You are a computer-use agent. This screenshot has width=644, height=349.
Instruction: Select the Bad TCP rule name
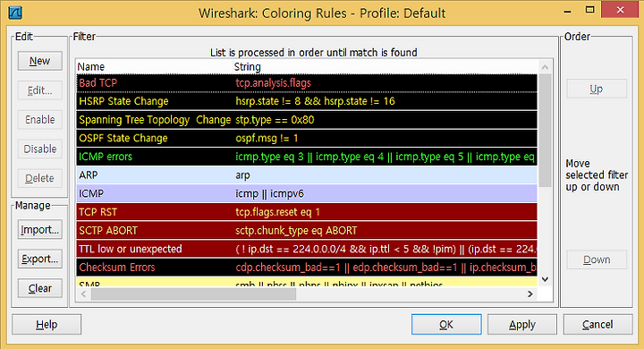click(97, 83)
